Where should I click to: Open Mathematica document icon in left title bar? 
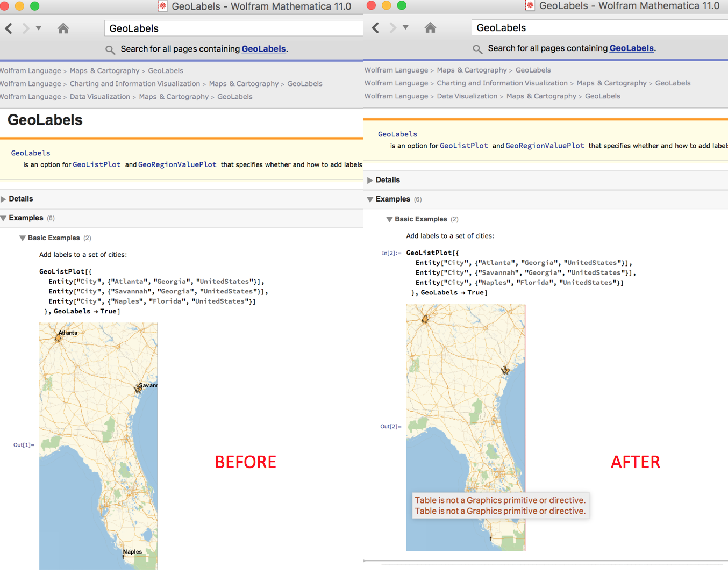point(162,6)
